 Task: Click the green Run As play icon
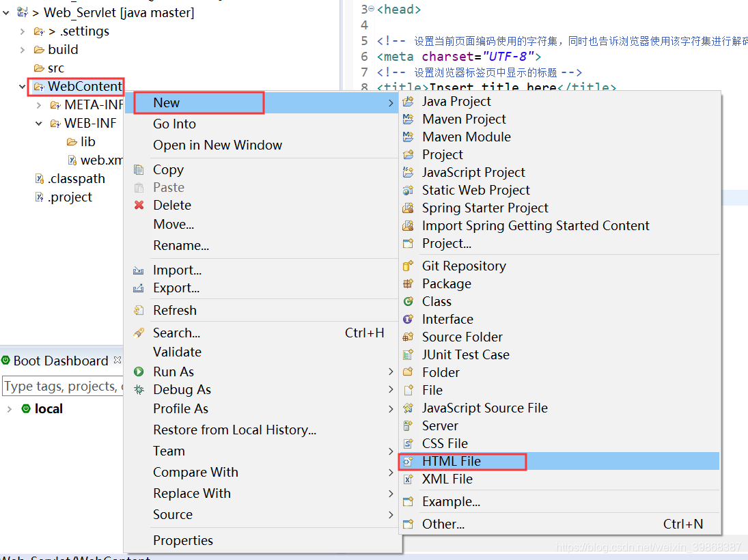(139, 372)
